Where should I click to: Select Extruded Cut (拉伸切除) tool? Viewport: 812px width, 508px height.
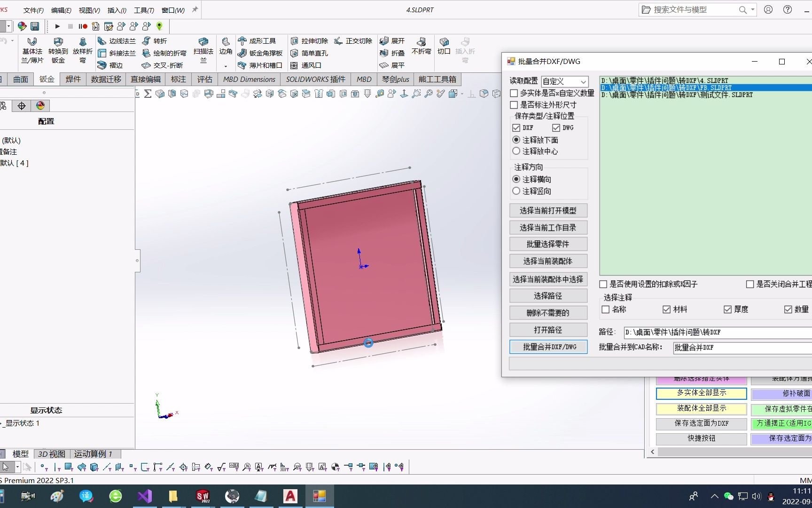pyautogui.click(x=309, y=41)
